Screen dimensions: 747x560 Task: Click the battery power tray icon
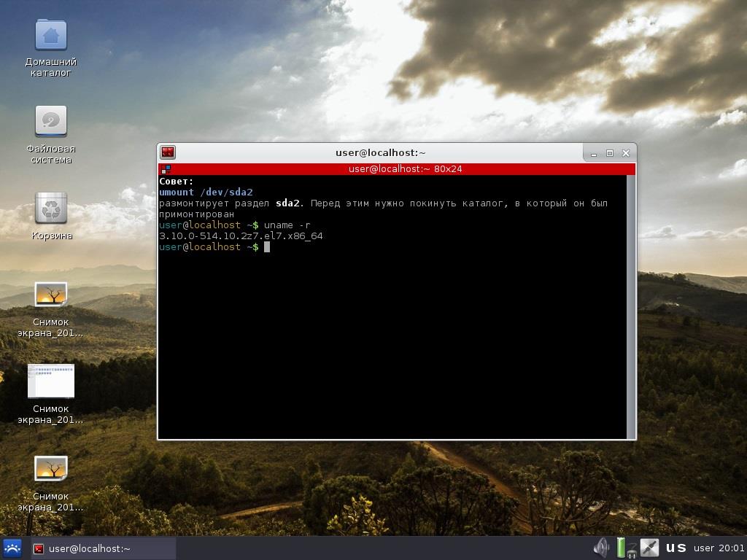coord(621,548)
